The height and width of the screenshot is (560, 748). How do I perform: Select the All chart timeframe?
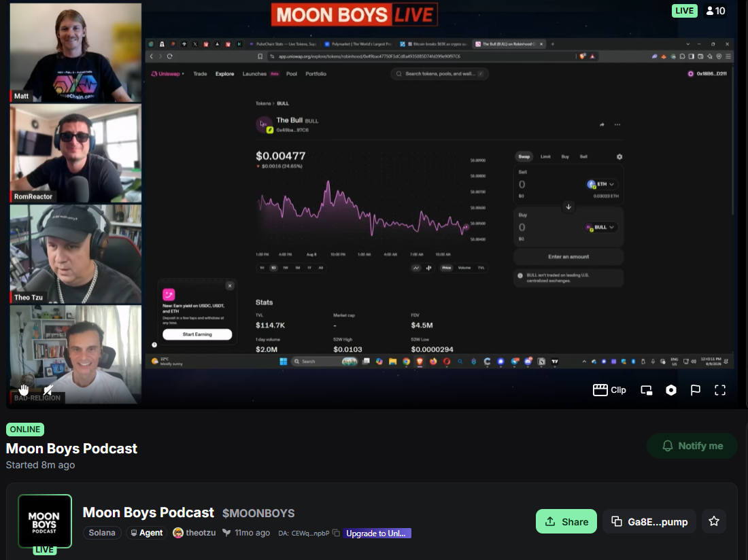click(320, 268)
